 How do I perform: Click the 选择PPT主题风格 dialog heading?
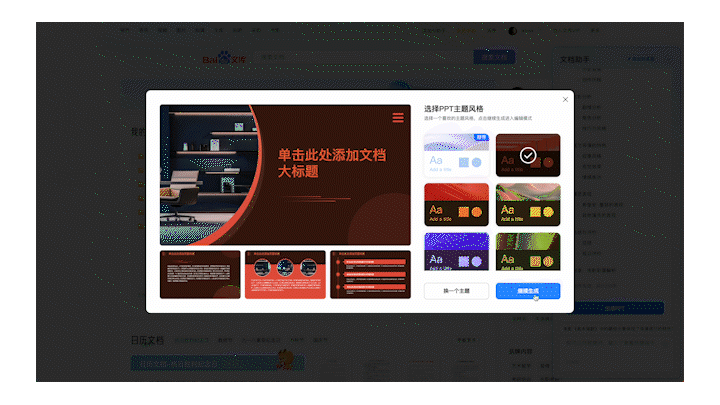[453, 109]
